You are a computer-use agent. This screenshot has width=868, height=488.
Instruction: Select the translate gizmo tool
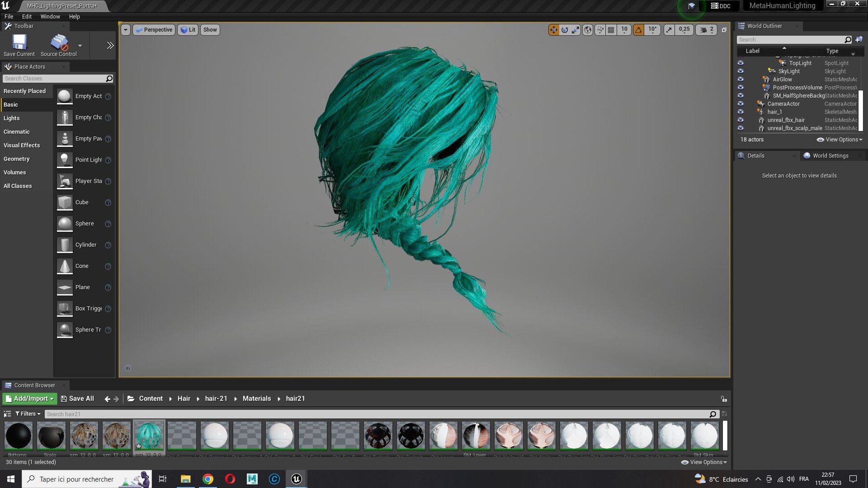(553, 30)
